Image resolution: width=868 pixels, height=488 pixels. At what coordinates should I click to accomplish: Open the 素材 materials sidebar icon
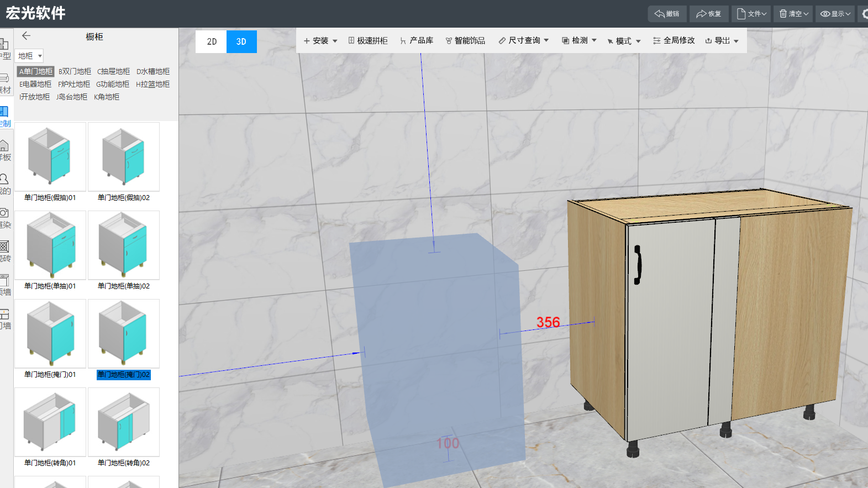tap(4, 83)
